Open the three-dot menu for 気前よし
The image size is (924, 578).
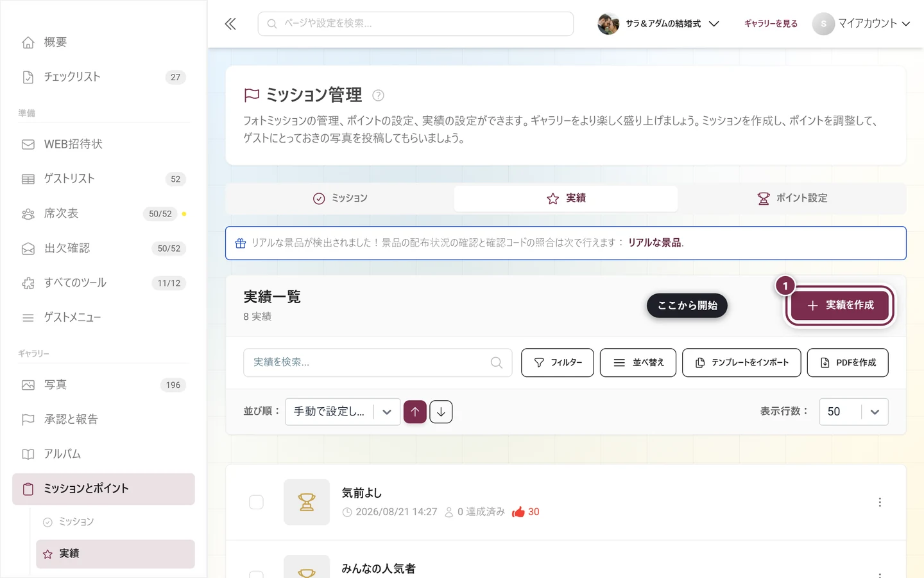(x=880, y=502)
